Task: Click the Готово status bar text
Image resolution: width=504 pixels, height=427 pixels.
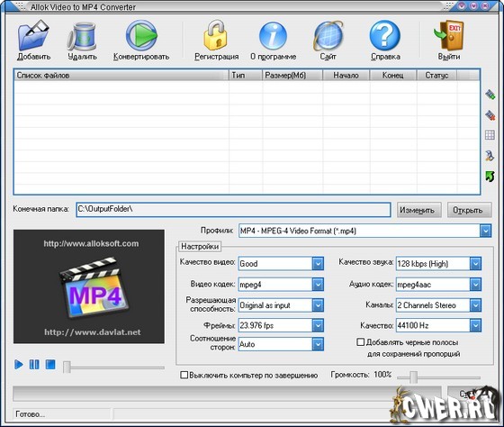Action: click(x=31, y=414)
